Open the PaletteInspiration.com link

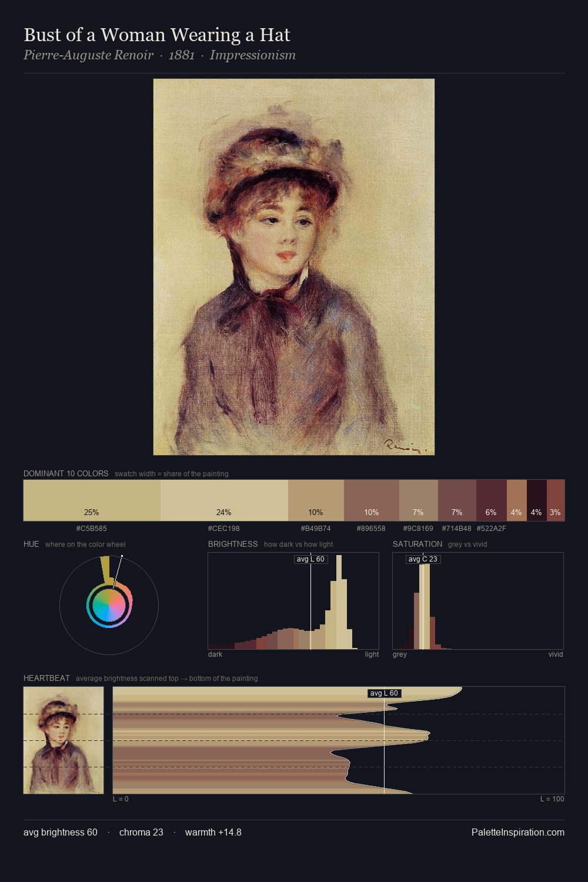518,832
